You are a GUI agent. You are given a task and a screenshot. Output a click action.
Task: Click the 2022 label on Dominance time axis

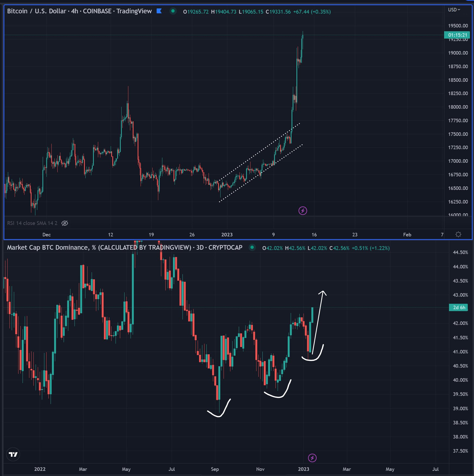point(40,469)
